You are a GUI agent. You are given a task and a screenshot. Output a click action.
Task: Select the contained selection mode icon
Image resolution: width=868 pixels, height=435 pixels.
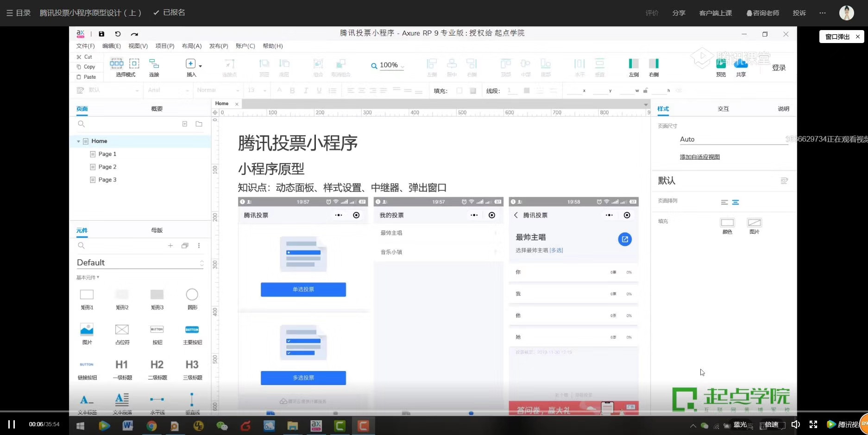(x=134, y=63)
